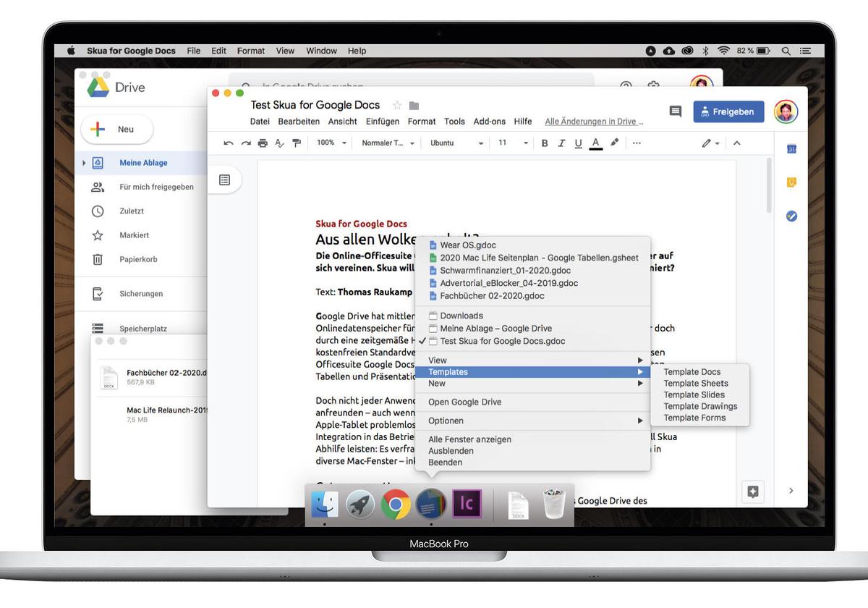Open the Add-ons menu in Docs
868x608 pixels.
pyautogui.click(x=490, y=122)
